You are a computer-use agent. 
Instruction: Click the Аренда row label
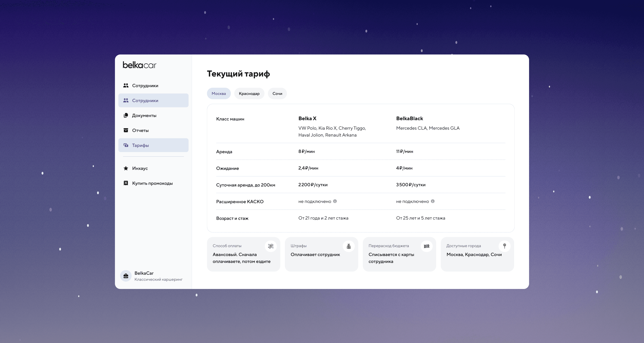[x=224, y=152]
